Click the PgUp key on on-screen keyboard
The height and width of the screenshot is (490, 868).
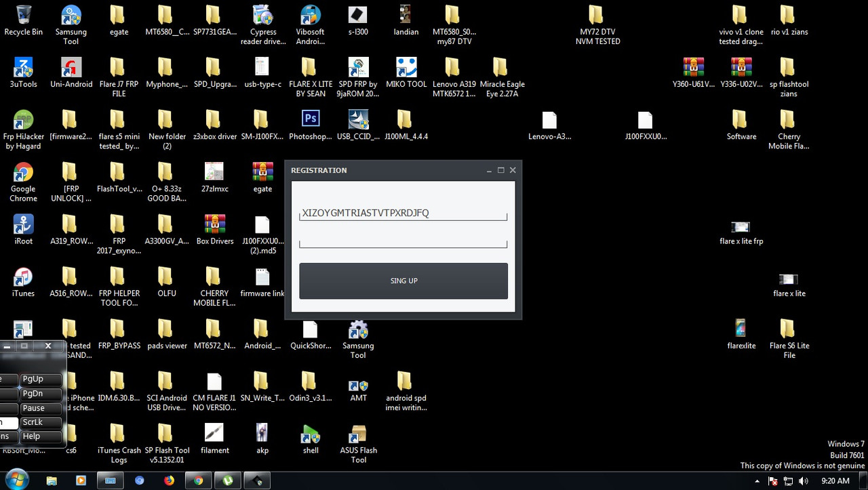tap(41, 379)
